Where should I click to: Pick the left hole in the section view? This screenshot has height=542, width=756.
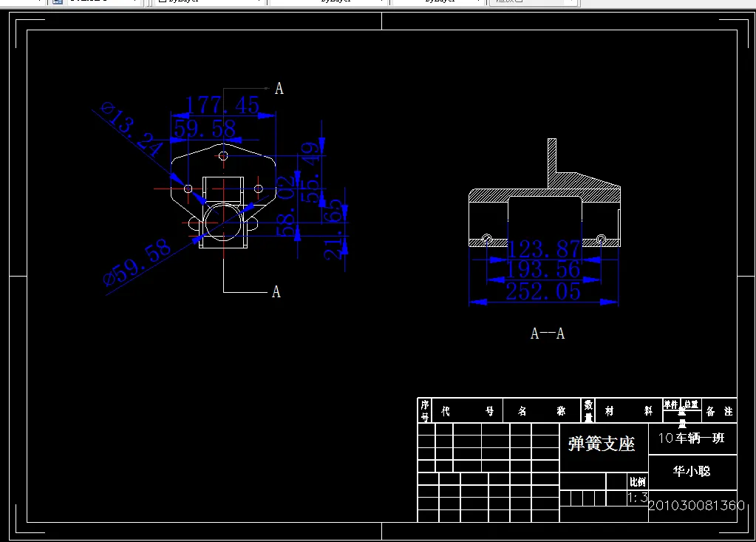[487, 239]
